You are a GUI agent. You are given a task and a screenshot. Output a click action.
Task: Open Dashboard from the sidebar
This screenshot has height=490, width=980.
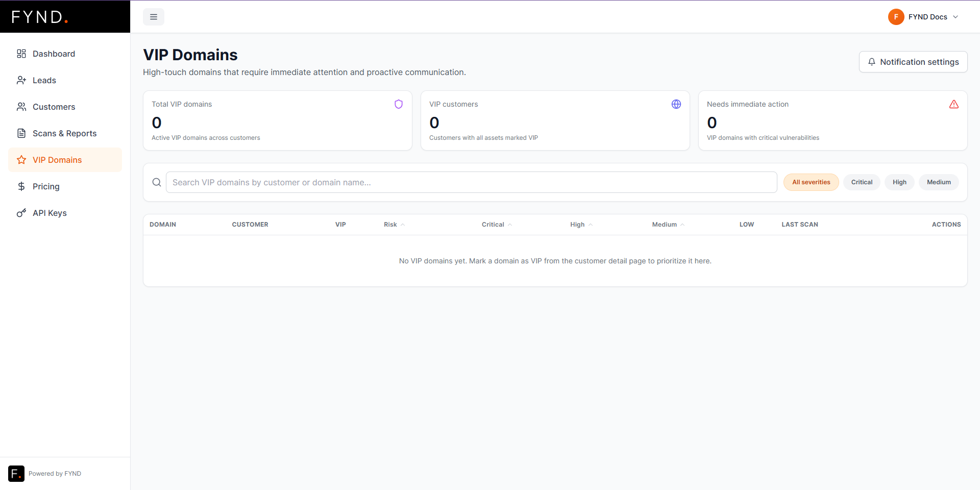[54, 54]
